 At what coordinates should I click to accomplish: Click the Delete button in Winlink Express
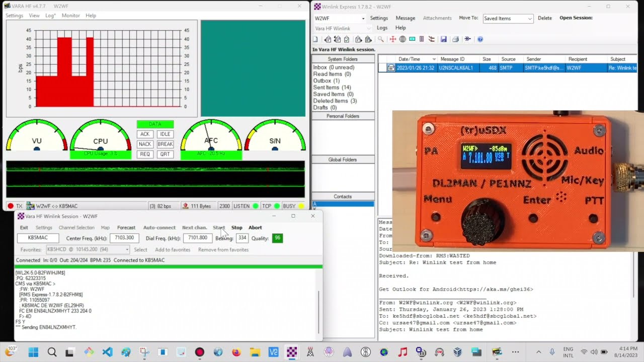coord(545,18)
